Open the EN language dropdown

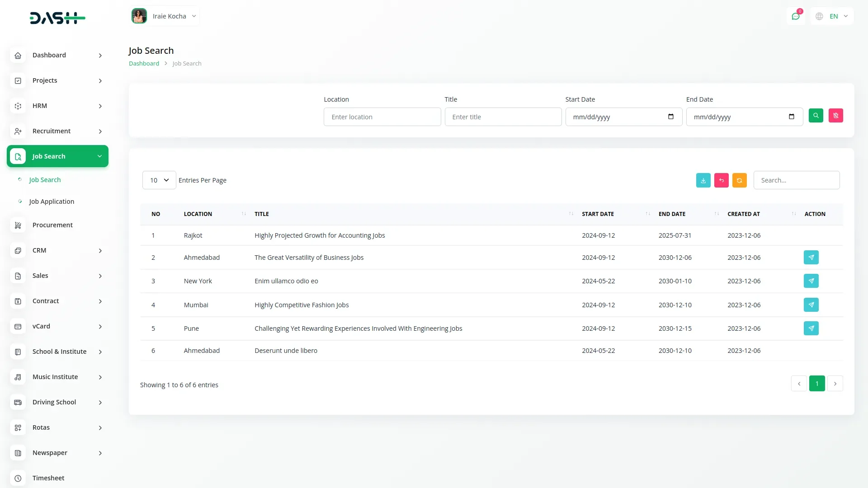point(833,16)
